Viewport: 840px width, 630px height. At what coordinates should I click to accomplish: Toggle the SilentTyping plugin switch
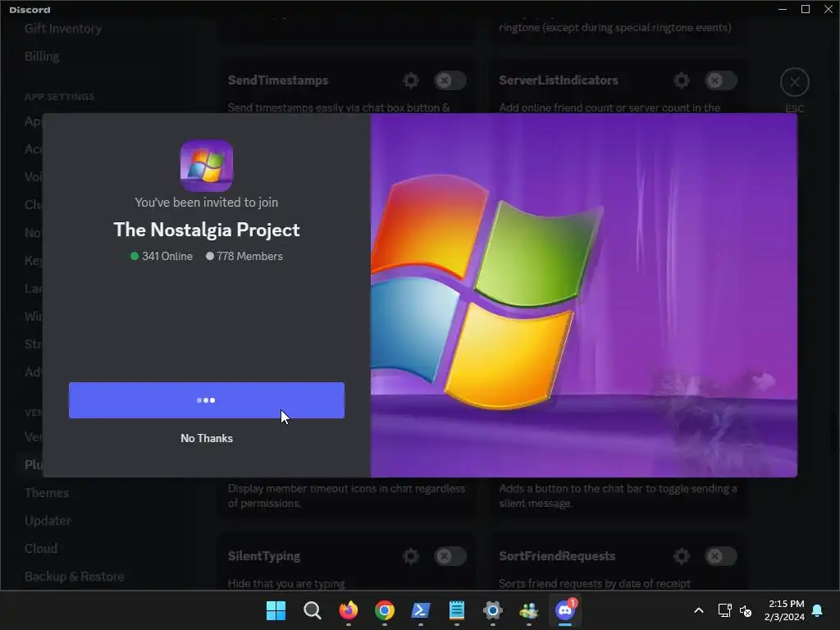[x=450, y=556]
